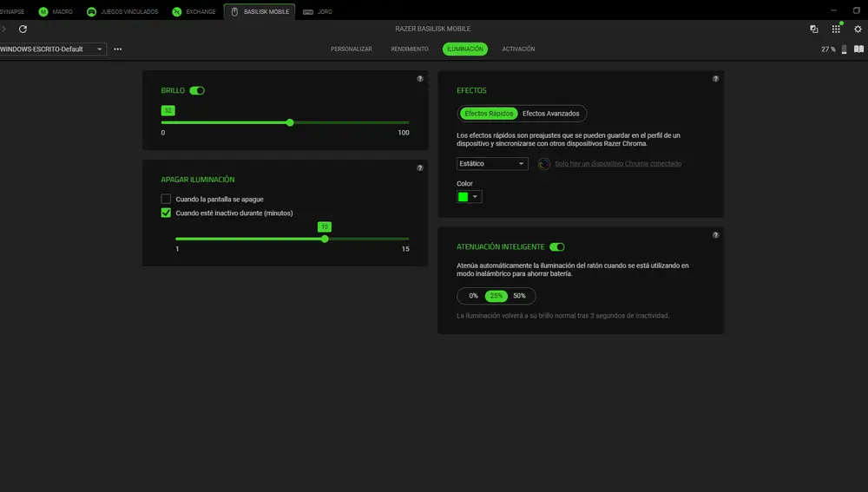This screenshot has height=492, width=868.
Task: Click the 'RAZER BASILISK MOBILE' title
Action: (x=433, y=29)
